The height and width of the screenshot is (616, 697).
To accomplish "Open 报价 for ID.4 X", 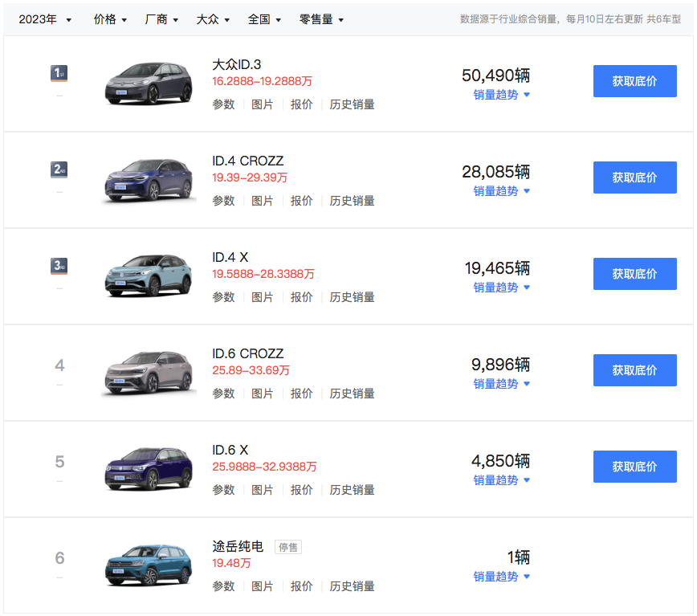I will click(301, 297).
